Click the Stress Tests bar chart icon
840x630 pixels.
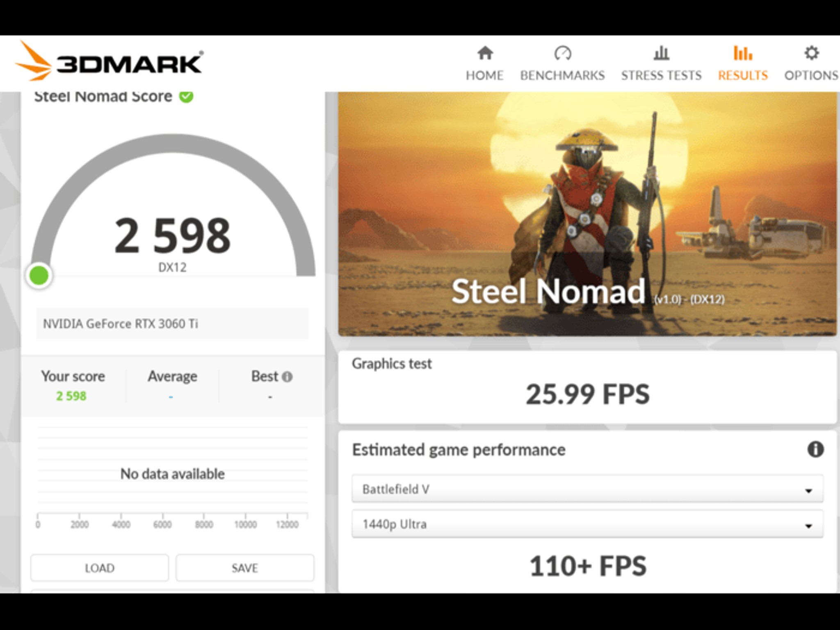(x=661, y=53)
